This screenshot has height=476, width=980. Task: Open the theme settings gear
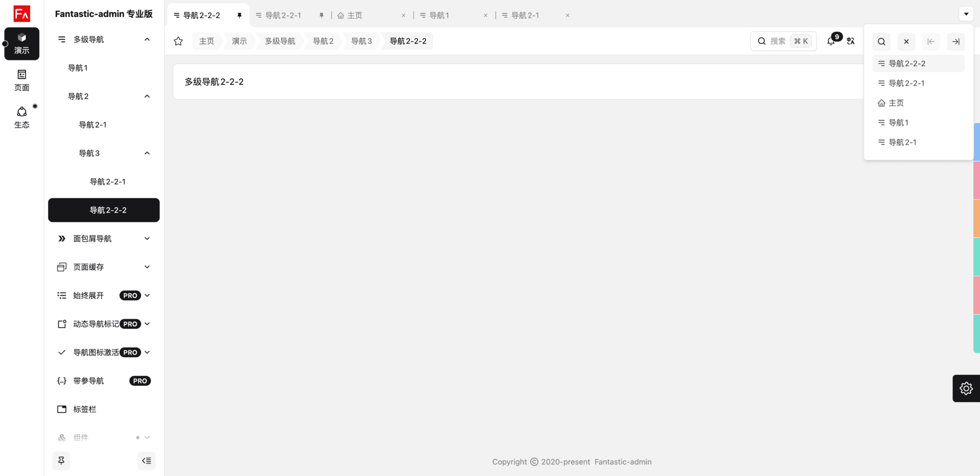[966, 388]
